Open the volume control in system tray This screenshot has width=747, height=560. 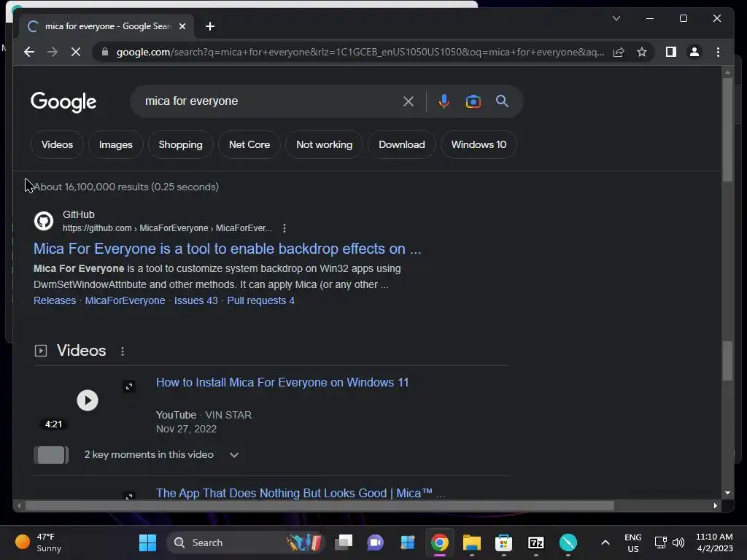pos(678,542)
